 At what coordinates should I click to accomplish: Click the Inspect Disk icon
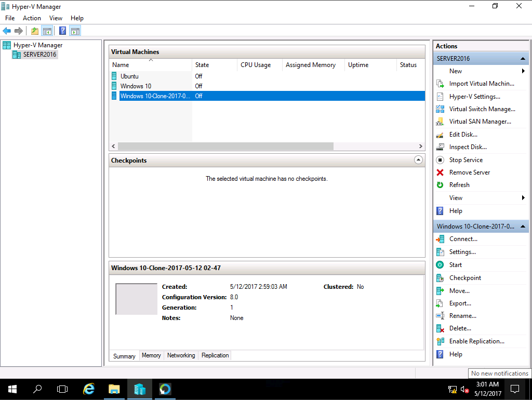440,147
